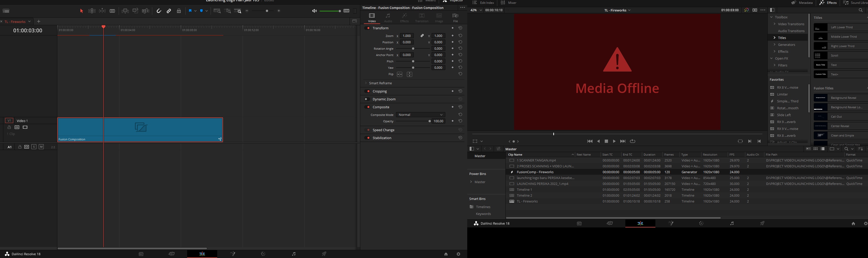Click the timeline zoom minus button
The image size is (868, 258).
coord(247,11)
